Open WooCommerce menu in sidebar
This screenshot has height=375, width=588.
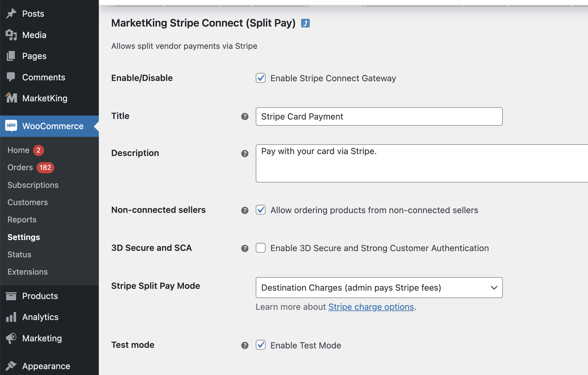(49, 126)
